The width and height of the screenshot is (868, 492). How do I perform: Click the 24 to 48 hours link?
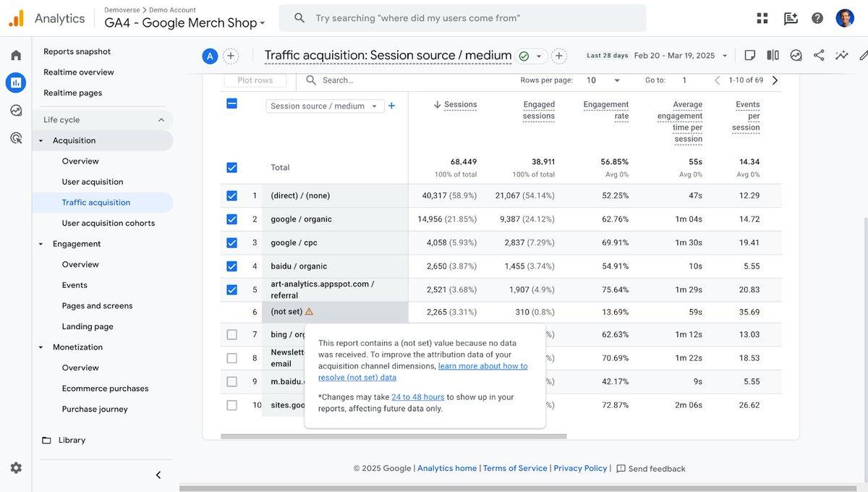click(x=418, y=396)
